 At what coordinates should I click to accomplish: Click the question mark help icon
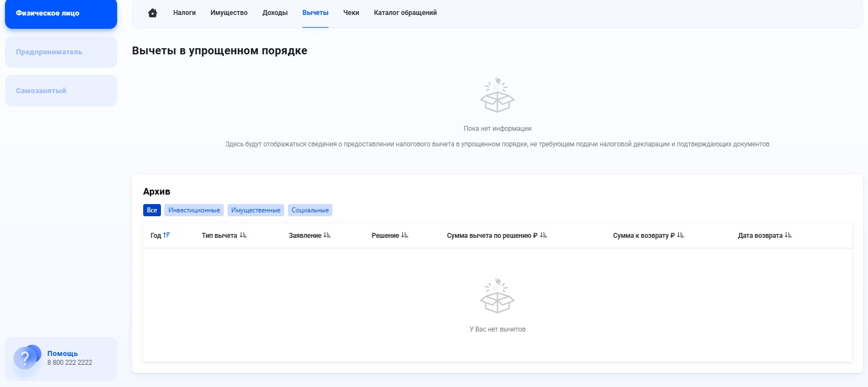pyautogui.click(x=26, y=358)
